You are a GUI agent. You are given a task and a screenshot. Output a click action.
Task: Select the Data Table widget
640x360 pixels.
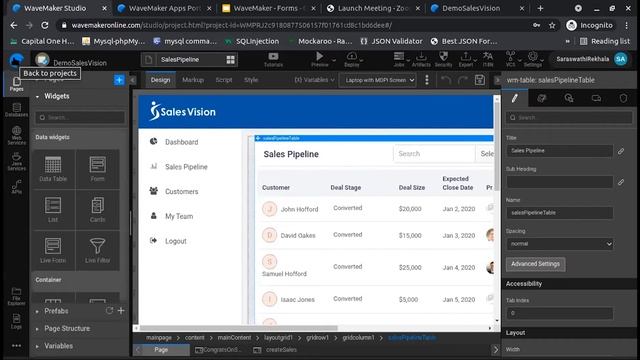(53, 169)
